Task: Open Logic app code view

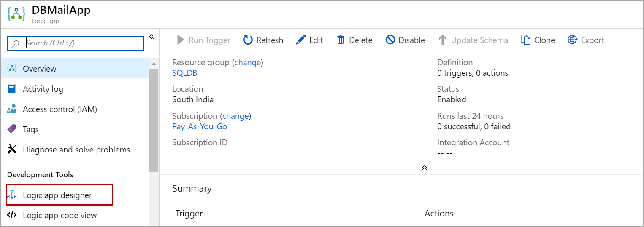Action: tap(60, 215)
